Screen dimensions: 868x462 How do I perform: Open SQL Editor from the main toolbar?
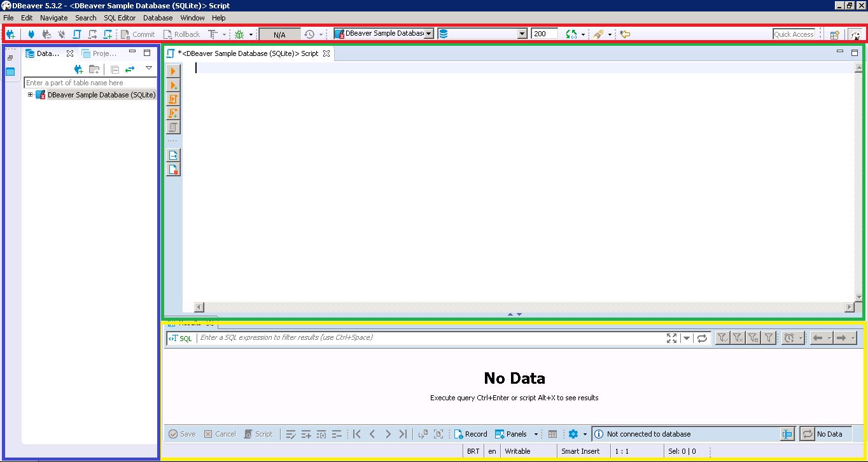(x=77, y=34)
